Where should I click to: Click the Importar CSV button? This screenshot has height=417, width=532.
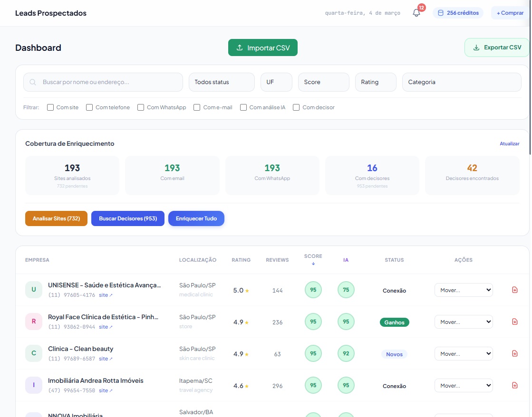[263, 47]
